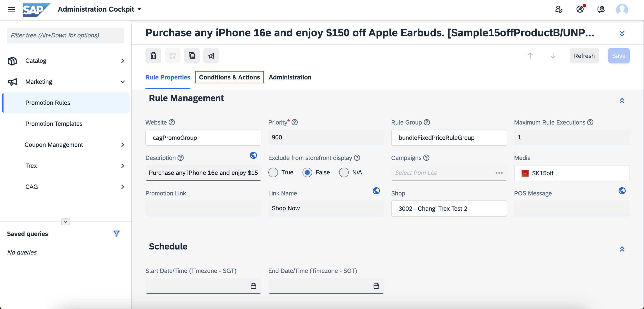Collapse the Marketing tree node
644x309 pixels.
point(122,82)
